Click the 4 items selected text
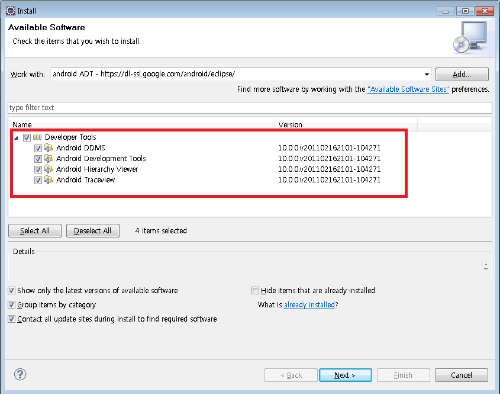This screenshot has width=500, height=394. 161,231
